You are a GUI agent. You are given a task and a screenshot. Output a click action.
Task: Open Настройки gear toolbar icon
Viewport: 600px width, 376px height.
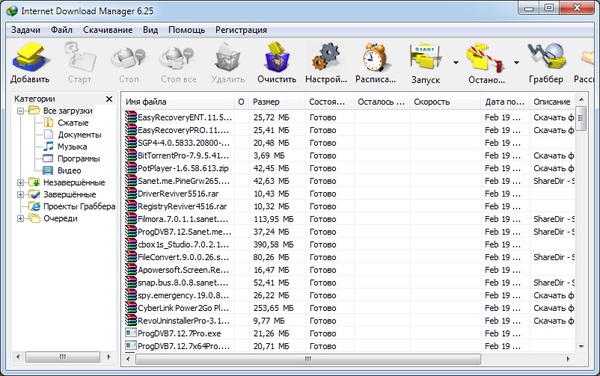[x=326, y=57]
